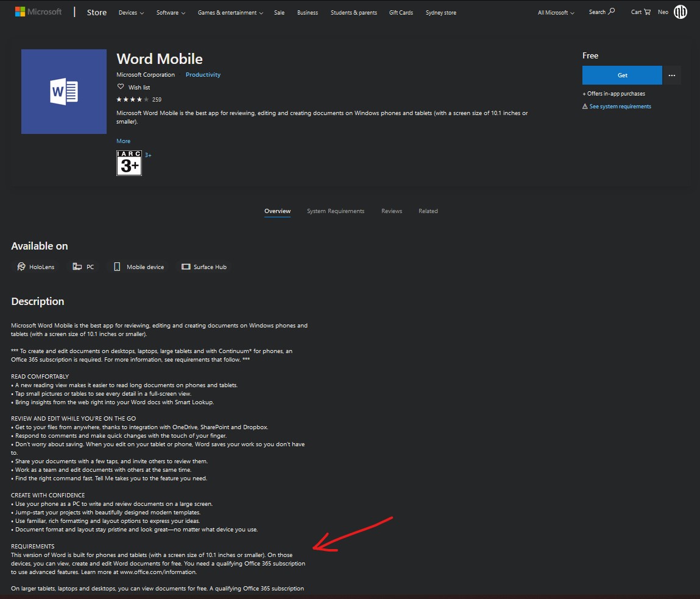This screenshot has height=599, width=700.
Task: Click the Free price label
Action: tap(590, 56)
